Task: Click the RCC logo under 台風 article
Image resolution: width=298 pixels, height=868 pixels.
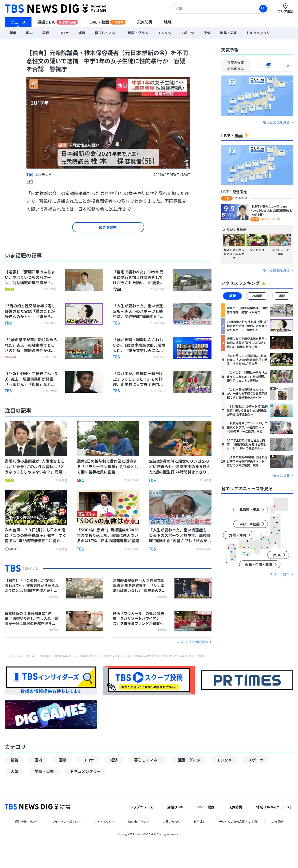Action: point(12,549)
